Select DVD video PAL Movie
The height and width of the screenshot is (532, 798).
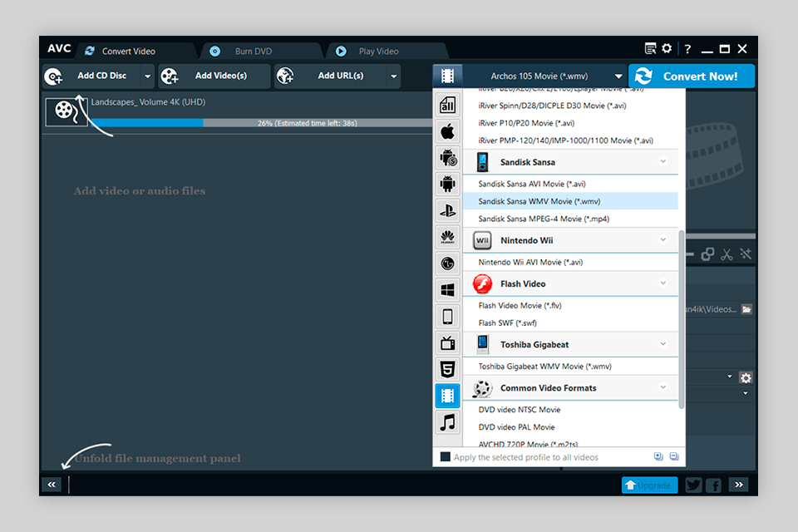click(570, 426)
